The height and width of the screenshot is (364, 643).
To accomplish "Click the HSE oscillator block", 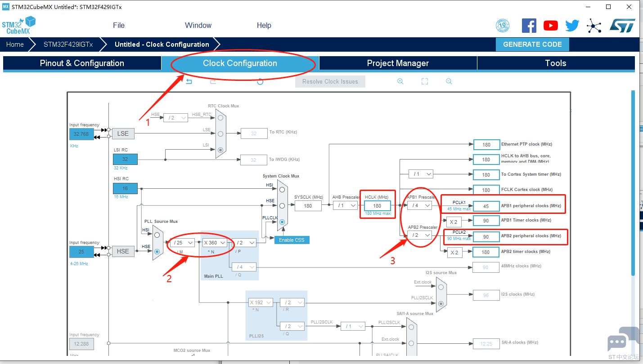I will click(123, 251).
